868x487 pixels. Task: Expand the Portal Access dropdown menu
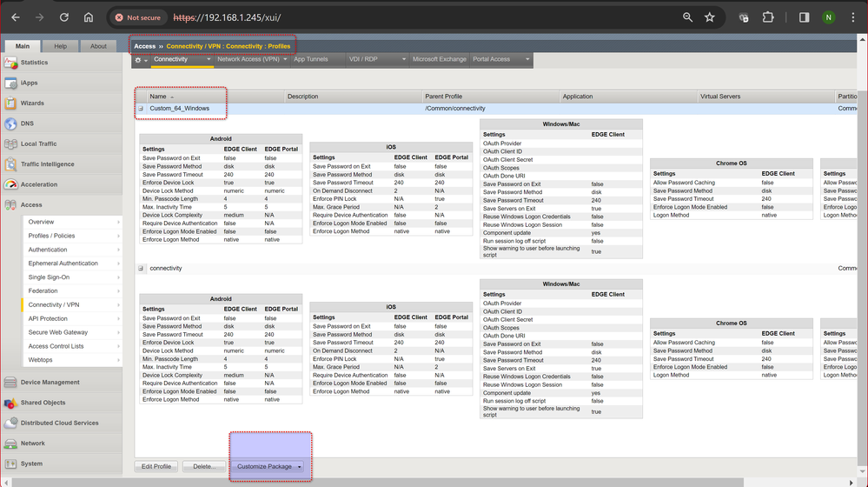[x=527, y=60]
